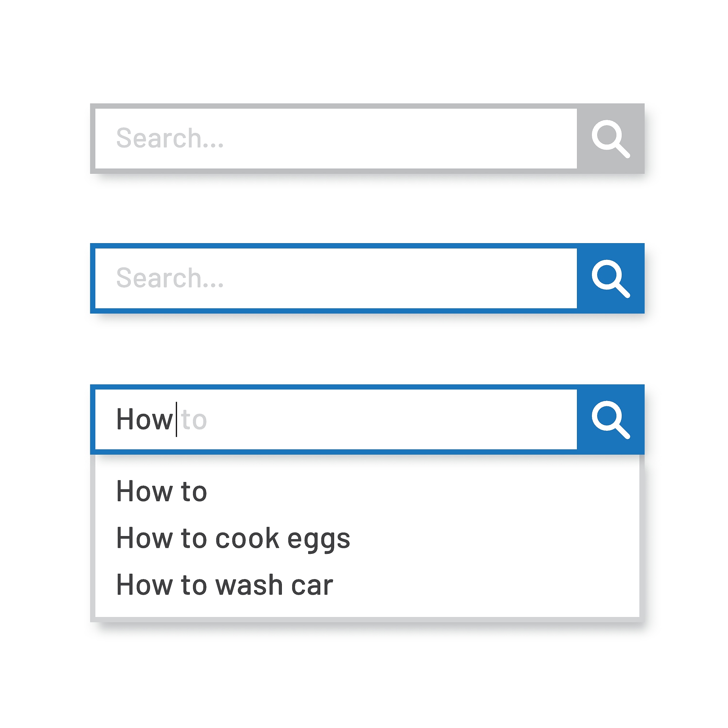
Task: Click the word "car" in the suggestions list
Action: point(312,585)
